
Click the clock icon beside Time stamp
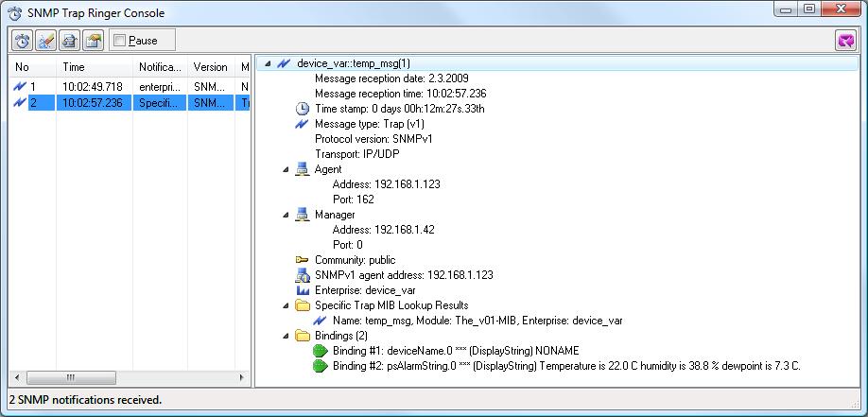click(x=302, y=109)
